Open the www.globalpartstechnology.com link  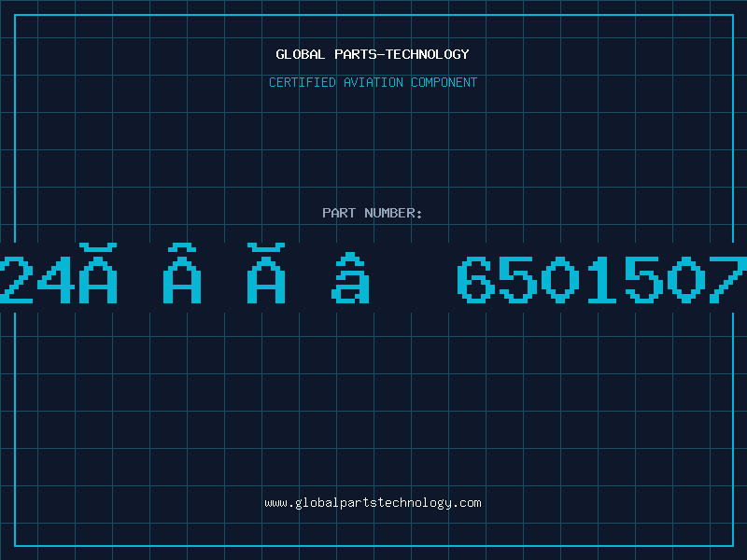(x=373, y=503)
